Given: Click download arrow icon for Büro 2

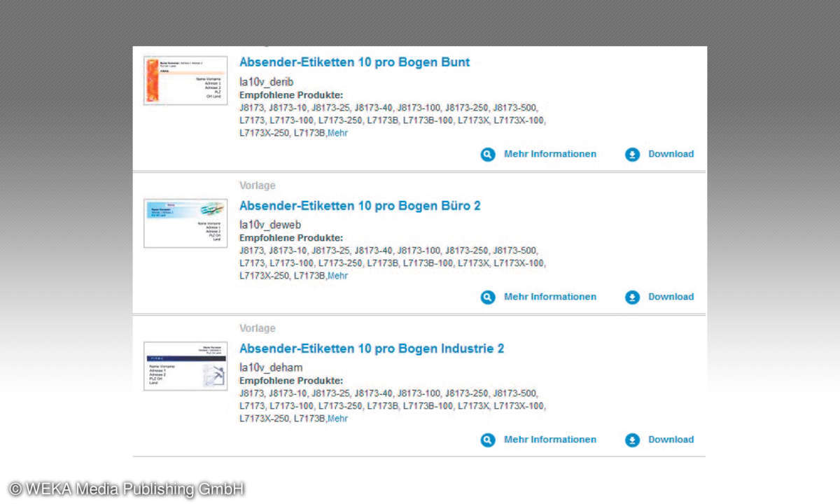Looking at the screenshot, I should pyautogui.click(x=632, y=297).
